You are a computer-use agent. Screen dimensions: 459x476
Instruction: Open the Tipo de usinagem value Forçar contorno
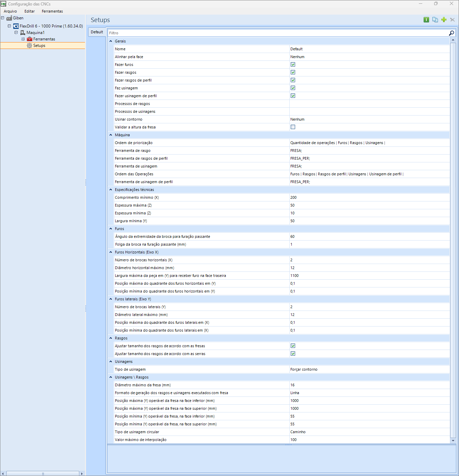370,369
